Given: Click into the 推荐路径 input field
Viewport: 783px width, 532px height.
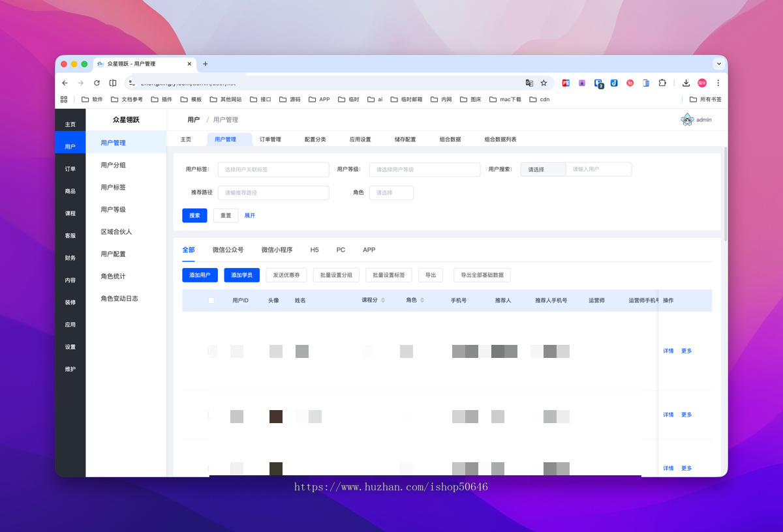Looking at the screenshot, I should [x=273, y=193].
